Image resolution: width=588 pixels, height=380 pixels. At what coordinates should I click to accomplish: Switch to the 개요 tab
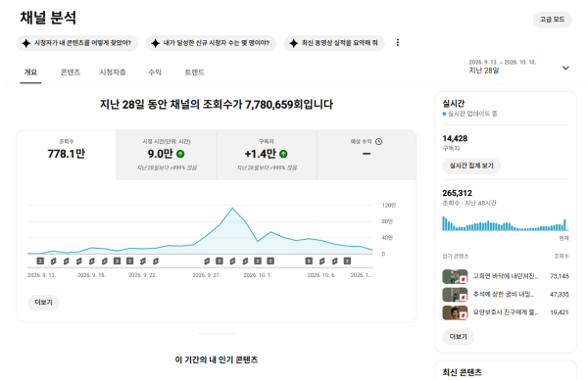30,71
